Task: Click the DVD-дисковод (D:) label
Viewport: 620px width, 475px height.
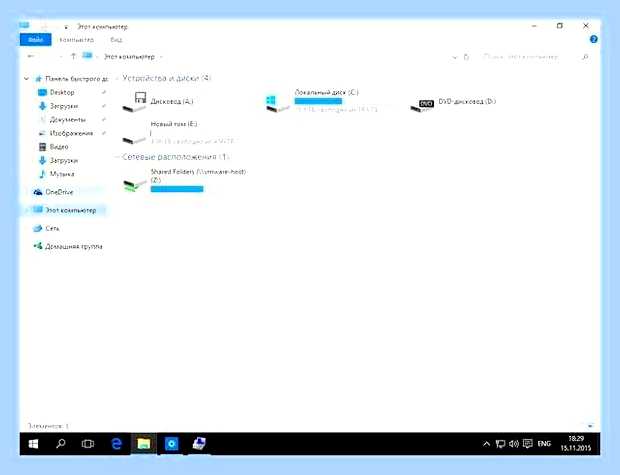Action: coord(467,101)
